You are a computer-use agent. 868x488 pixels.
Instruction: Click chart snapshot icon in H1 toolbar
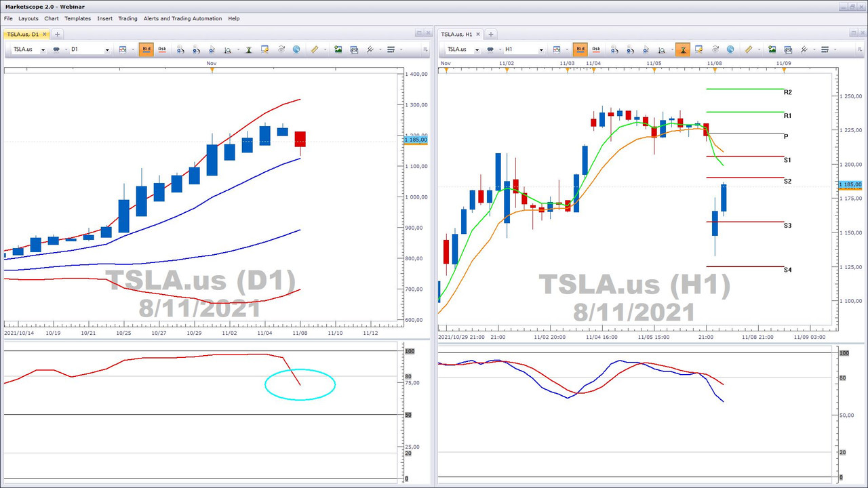pyautogui.click(x=787, y=49)
